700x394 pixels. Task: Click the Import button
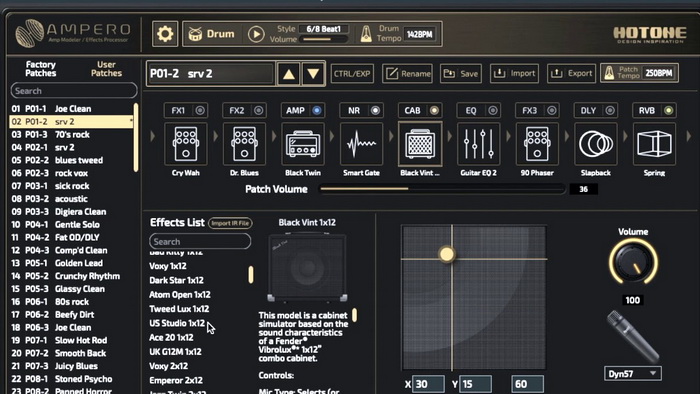pos(514,74)
